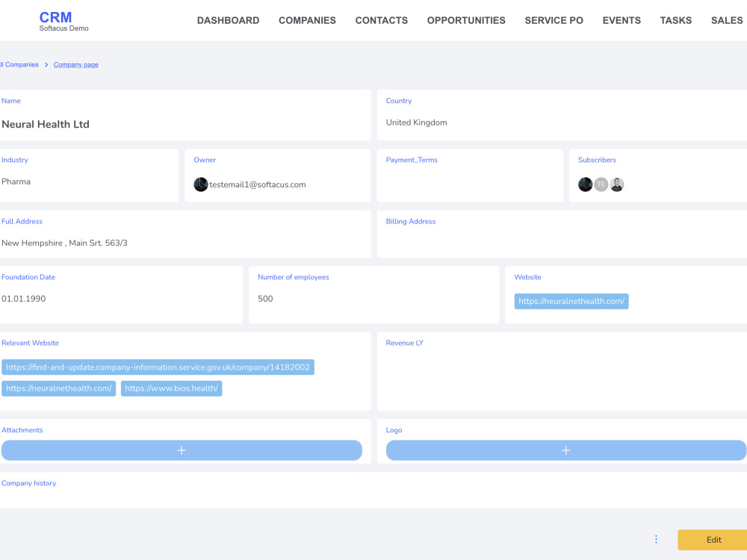Image resolution: width=747 pixels, height=560 pixels.
Task: Open the www.bios.health link
Action: pos(172,388)
